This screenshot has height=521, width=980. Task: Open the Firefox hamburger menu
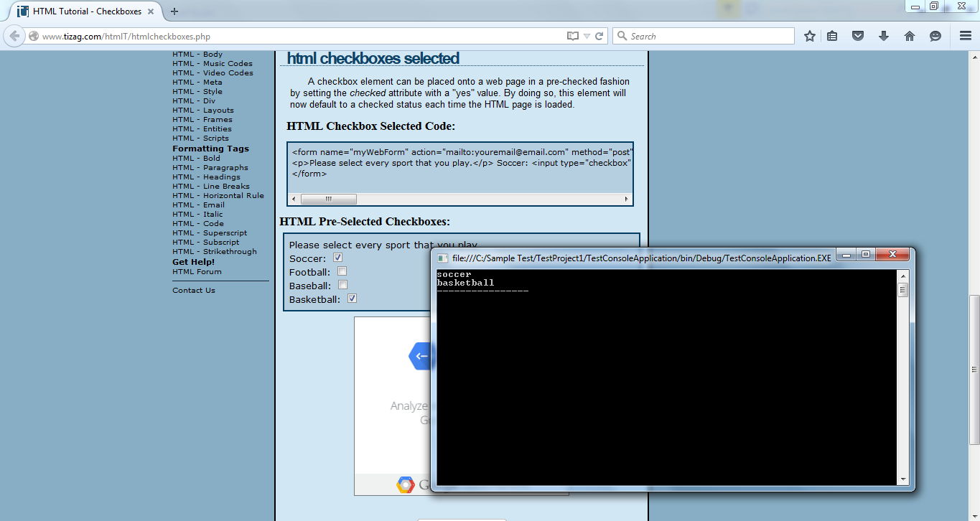(x=966, y=36)
